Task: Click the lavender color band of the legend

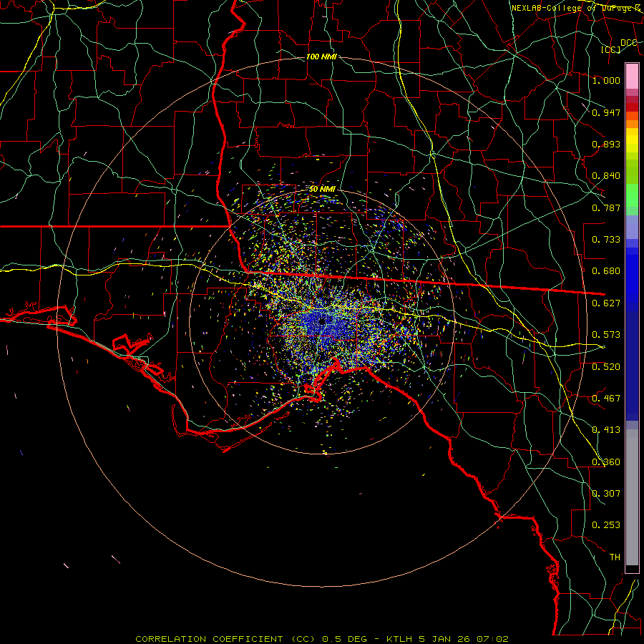Action: click(632, 227)
